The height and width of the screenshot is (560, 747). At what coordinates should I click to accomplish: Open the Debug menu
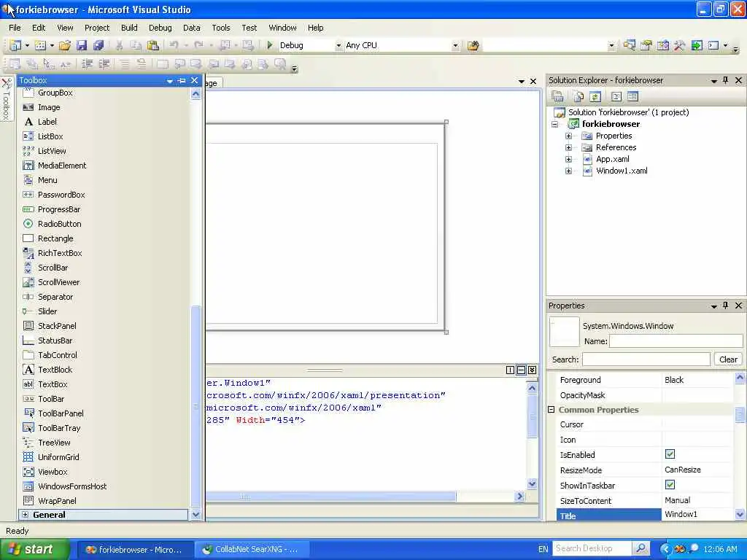160,28
